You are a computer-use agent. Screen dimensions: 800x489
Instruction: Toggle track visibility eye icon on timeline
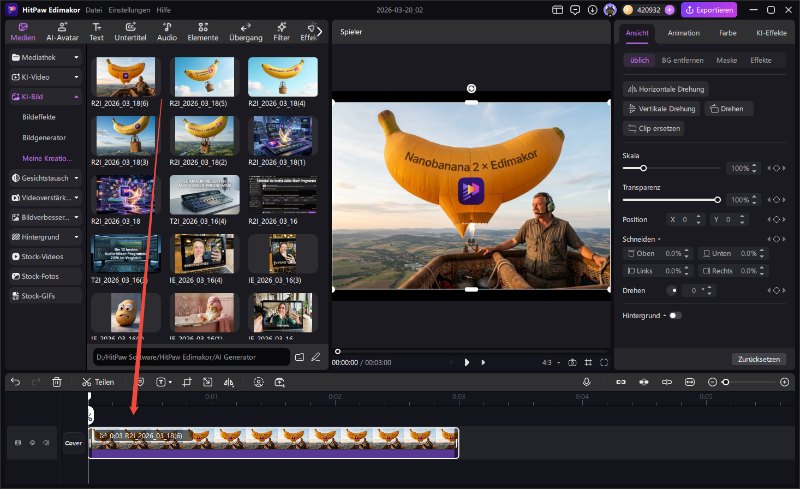pos(32,442)
